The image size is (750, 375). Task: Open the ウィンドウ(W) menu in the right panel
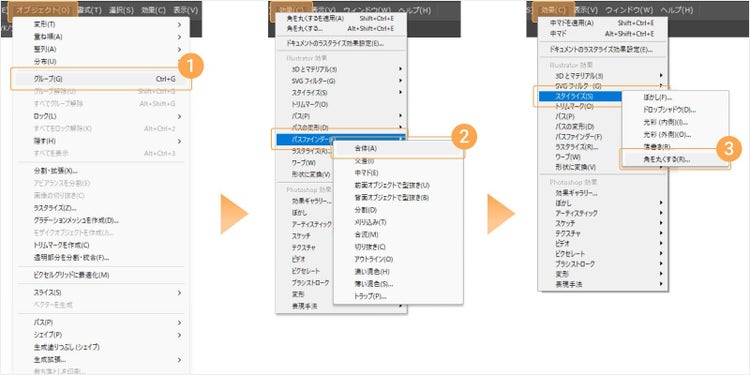coord(629,10)
